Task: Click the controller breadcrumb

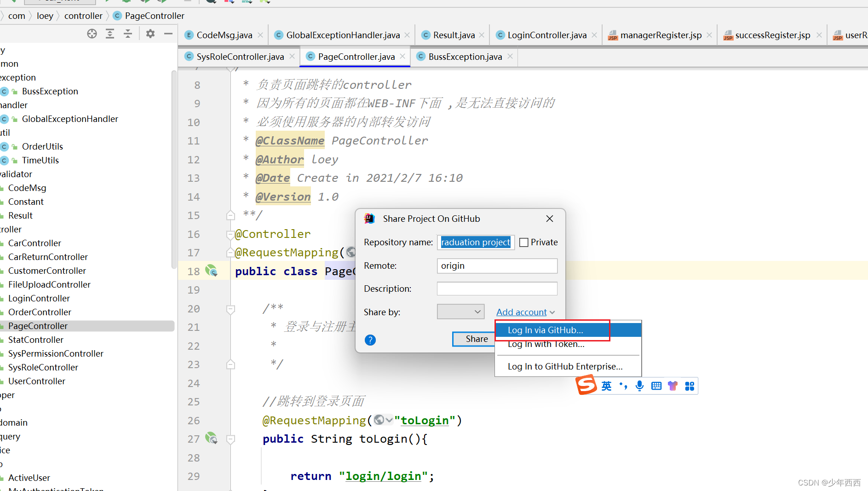Action: pos(83,16)
